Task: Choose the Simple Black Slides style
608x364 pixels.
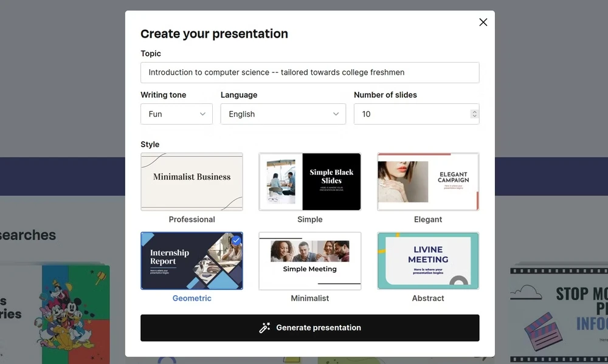Action: click(309, 182)
